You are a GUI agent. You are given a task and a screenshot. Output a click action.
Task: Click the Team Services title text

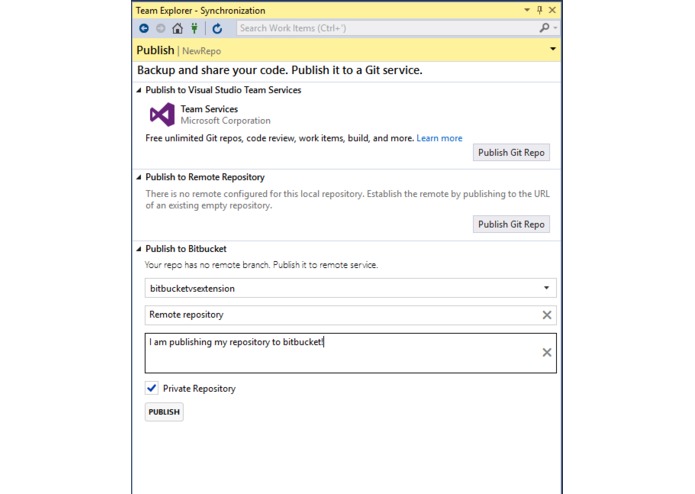[x=209, y=109]
